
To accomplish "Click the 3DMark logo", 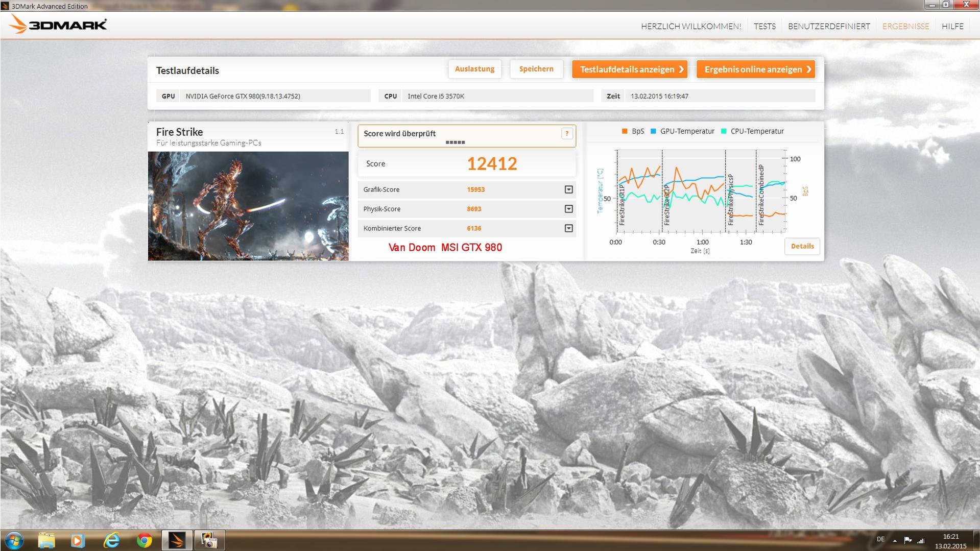I will pos(58,25).
